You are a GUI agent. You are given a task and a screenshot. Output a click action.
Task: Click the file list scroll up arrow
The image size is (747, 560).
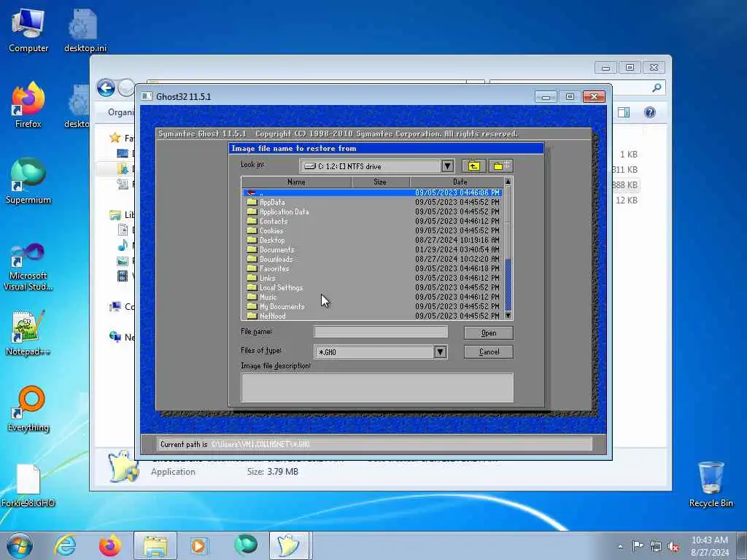coord(508,182)
